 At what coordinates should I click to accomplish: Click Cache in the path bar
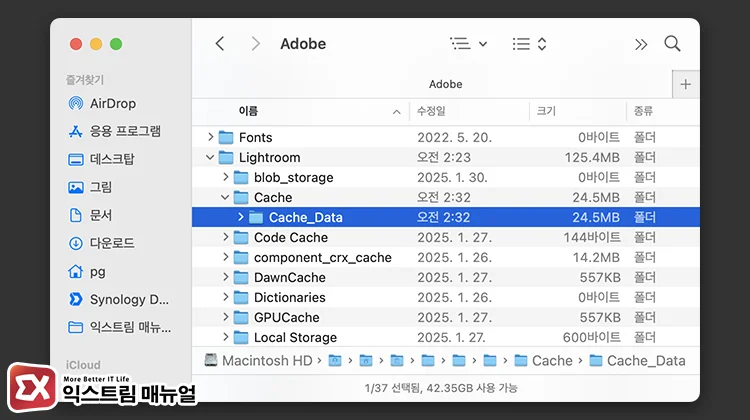point(543,361)
